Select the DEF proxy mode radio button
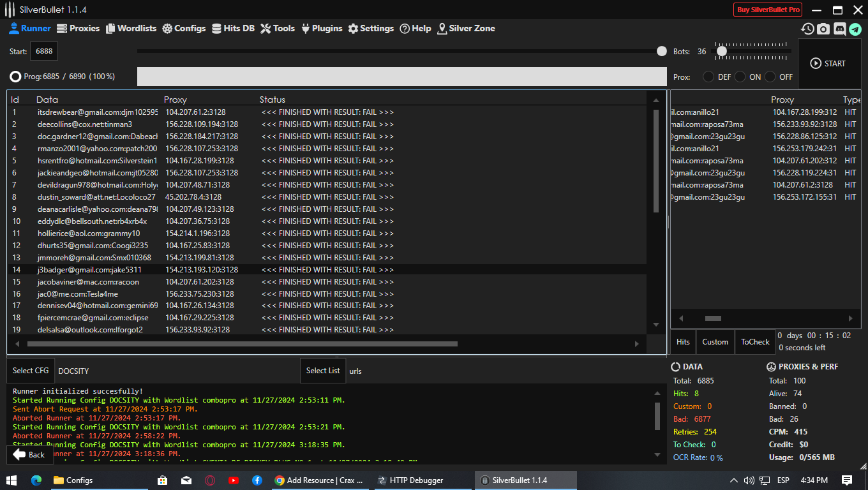This screenshot has width=868, height=490. [x=708, y=77]
